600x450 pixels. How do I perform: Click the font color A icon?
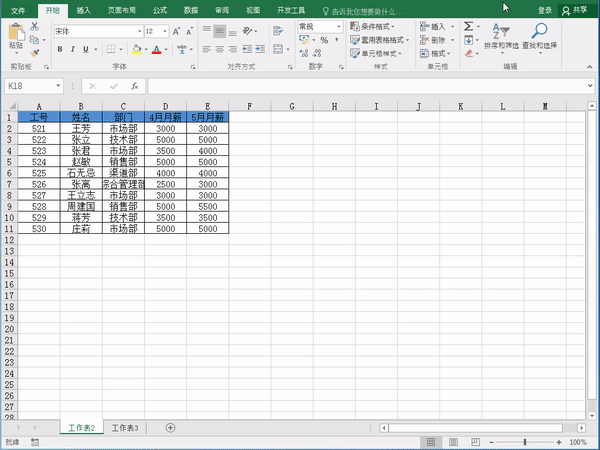coord(156,48)
